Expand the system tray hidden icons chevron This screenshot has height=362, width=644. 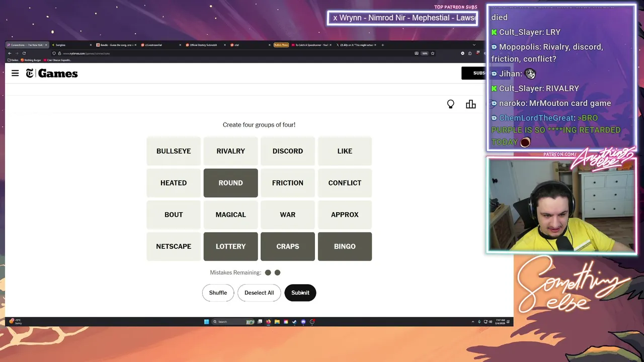473,322
